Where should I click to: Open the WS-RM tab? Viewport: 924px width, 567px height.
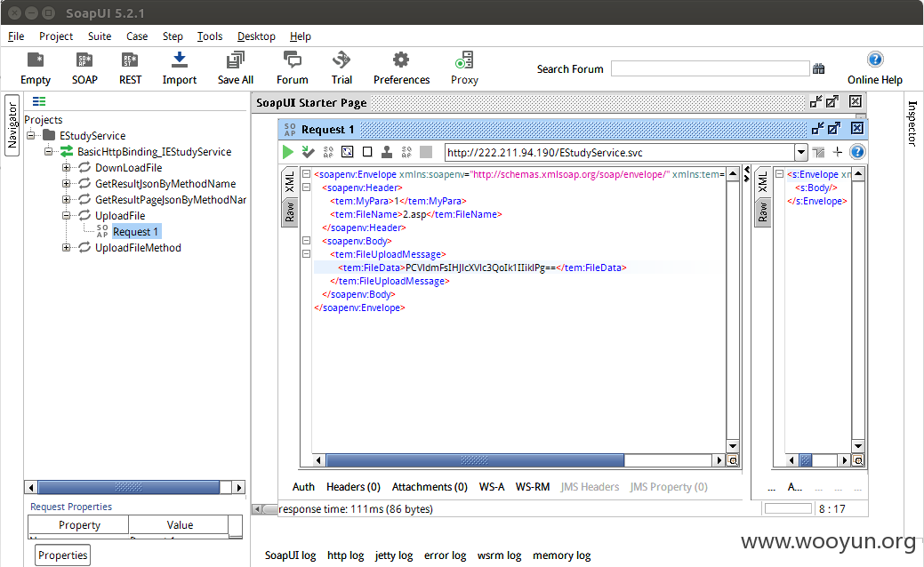(532, 487)
